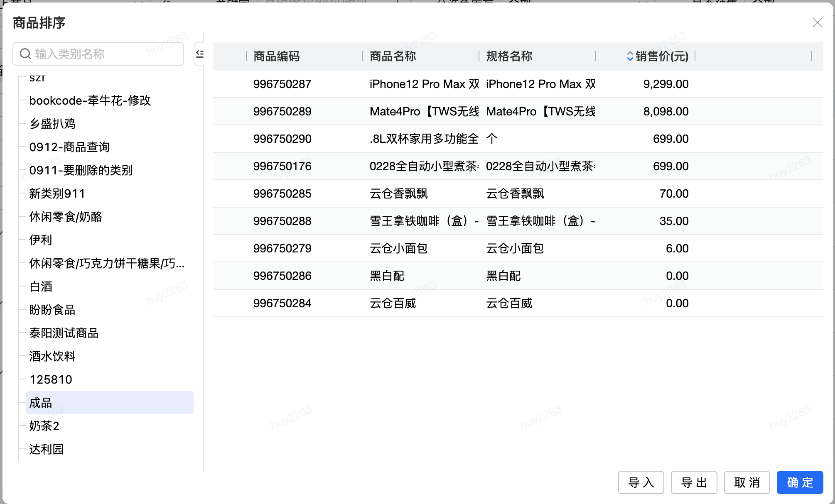The width and height of the screenshot is (835, 504).
Task: Click the category search magnifier icon
Action: point(25,54)
